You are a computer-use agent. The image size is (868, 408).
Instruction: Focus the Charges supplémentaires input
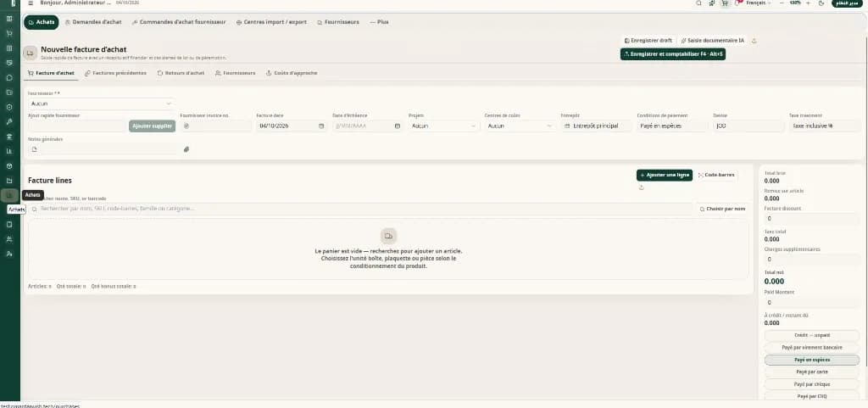pos(811,259)
